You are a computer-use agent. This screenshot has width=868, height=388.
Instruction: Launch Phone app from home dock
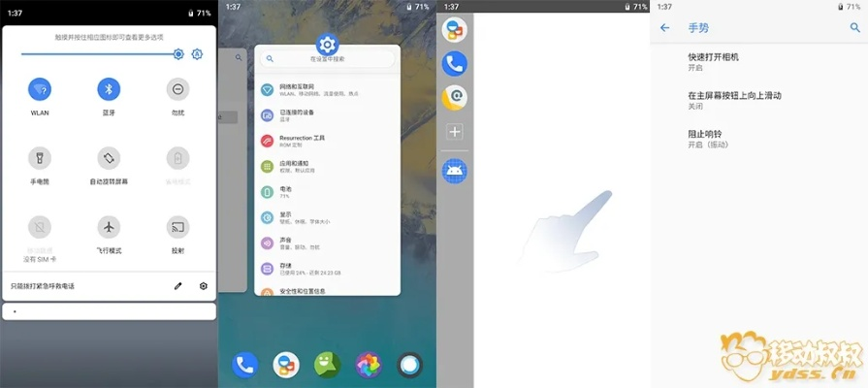244,366
